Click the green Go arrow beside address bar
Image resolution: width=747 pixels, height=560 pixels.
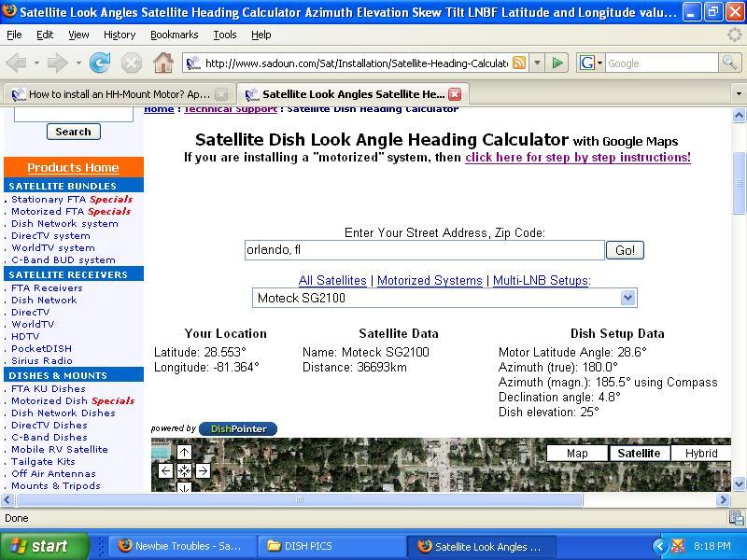point(557,63)
